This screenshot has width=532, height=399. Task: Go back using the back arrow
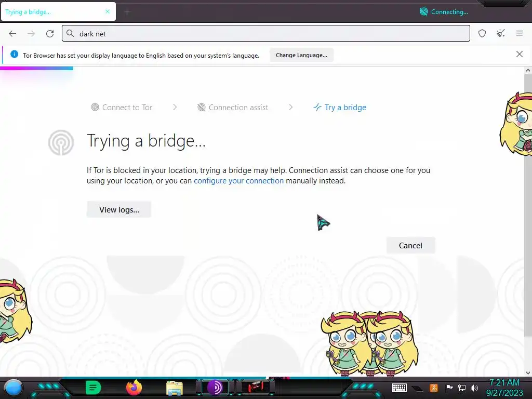click(x=12, y=33)
